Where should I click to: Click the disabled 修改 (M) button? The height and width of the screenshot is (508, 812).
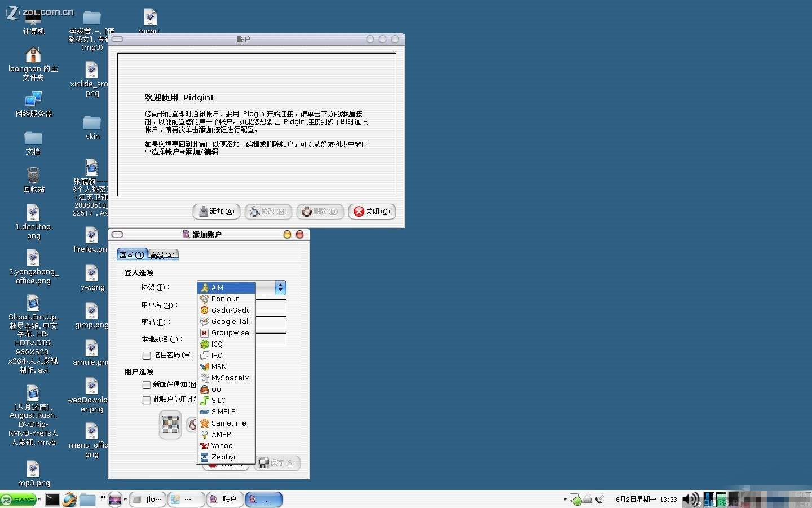pyautogui.click(x=268, y=212)
